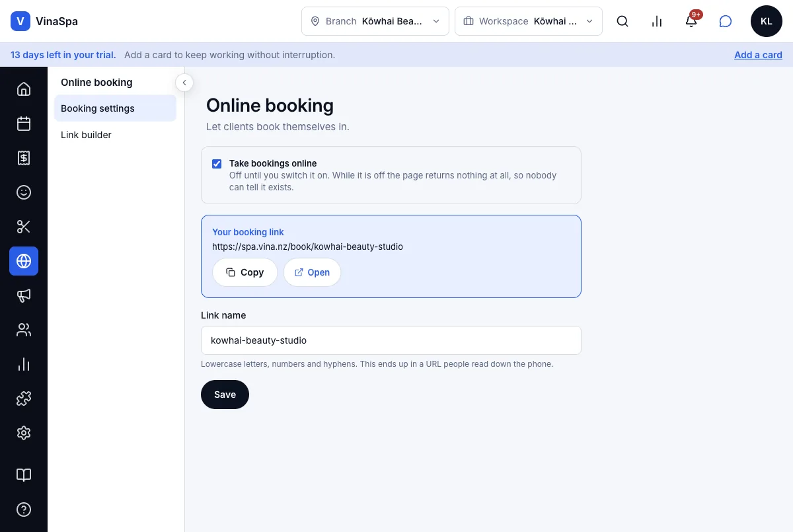Click the Save button
793x532 pixels.
click(225, 395)
